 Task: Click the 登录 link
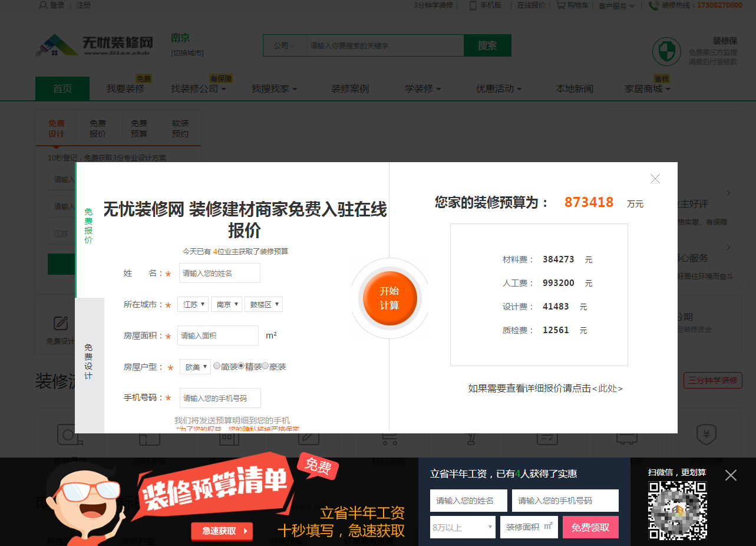57,5
